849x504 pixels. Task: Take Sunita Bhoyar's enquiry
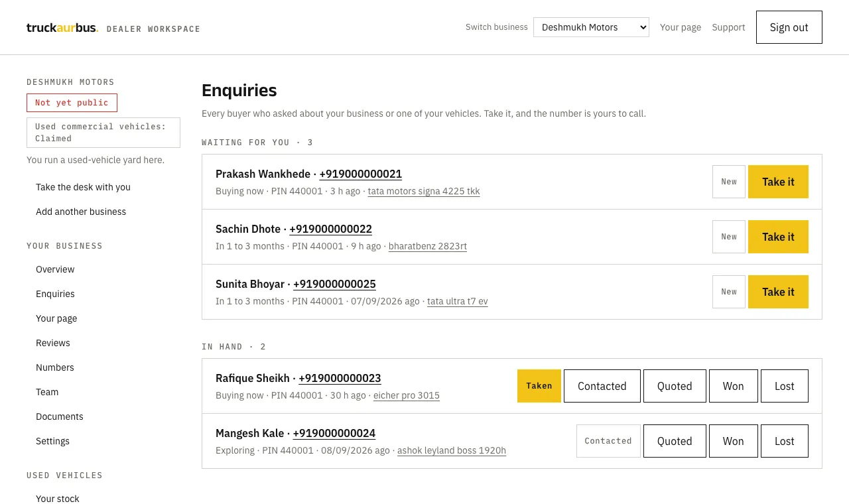tap(778, 292)
